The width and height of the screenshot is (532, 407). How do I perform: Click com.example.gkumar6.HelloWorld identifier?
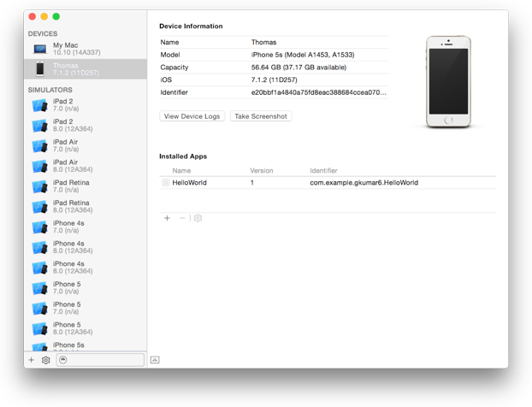click(364, 183)
